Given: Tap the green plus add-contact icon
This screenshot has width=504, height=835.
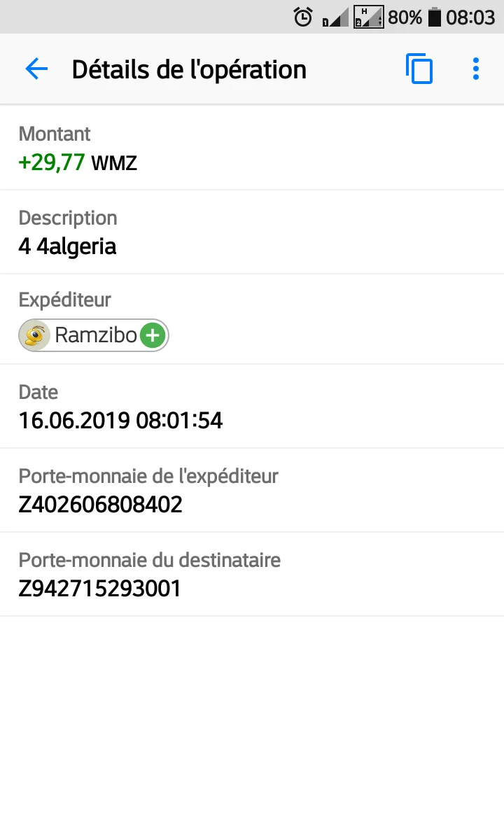Looking at the screenshot, I should tap(153, 335).
